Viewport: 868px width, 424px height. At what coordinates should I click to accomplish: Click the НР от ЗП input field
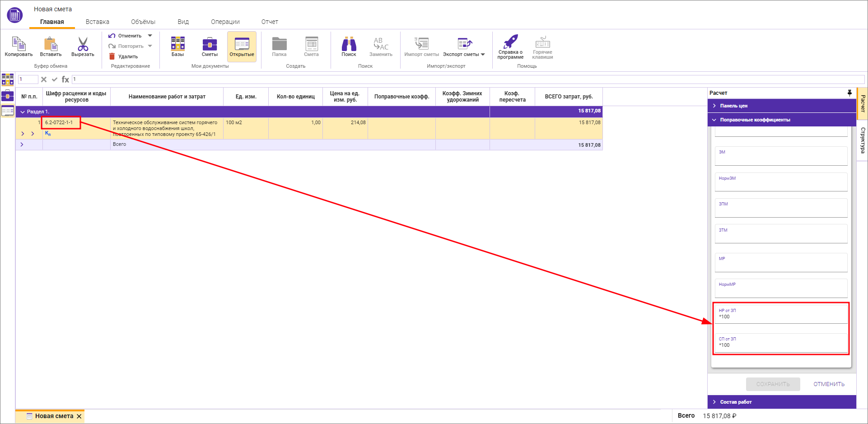(781, 317)
